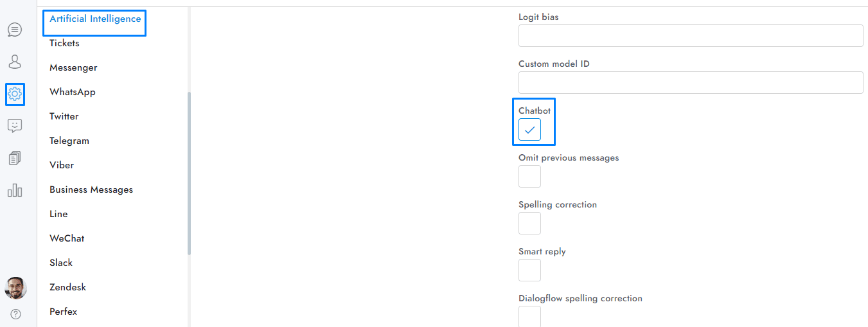Switch to the Telegram settings tab

click(x=69, y=141)
